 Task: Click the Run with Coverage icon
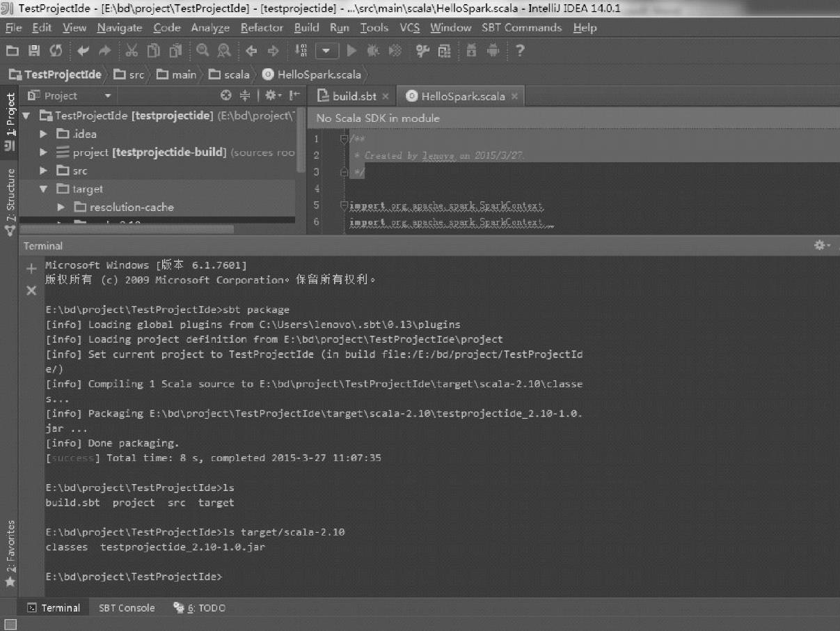coord(395,51)
